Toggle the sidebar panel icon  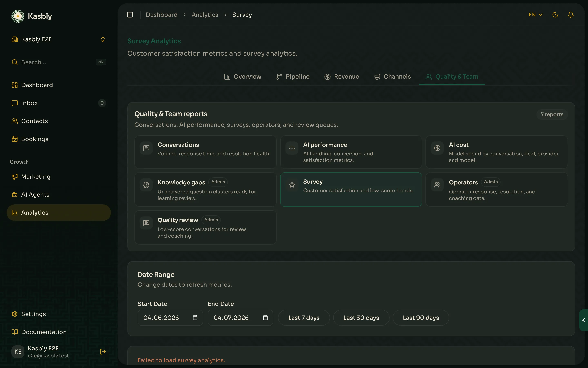tap(130, 15)
